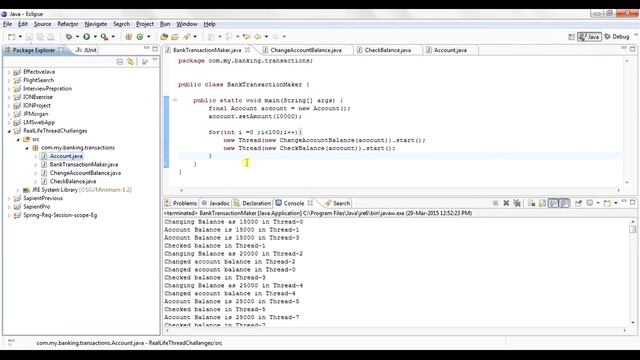Click the Save toolbar icon

coord(29,37)
